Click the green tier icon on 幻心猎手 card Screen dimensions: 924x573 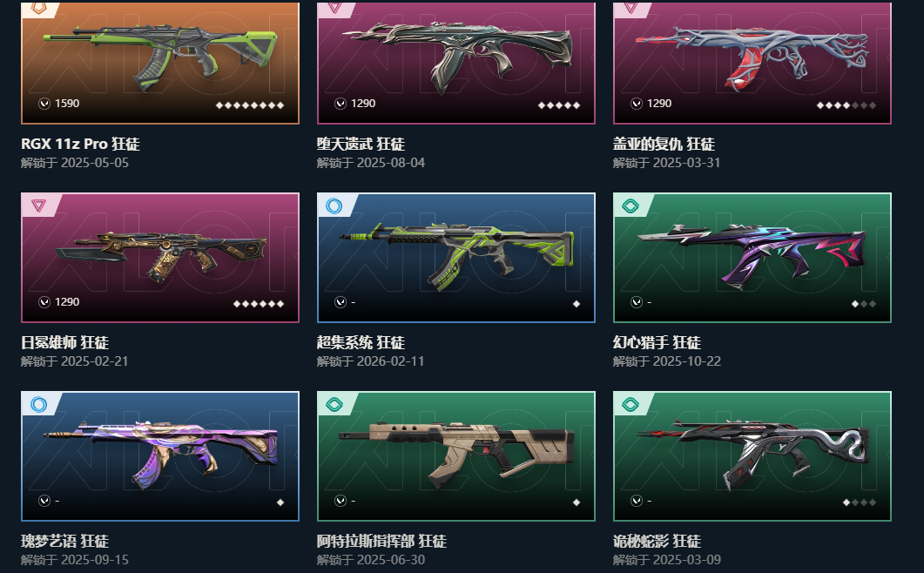tap(630, 206)
